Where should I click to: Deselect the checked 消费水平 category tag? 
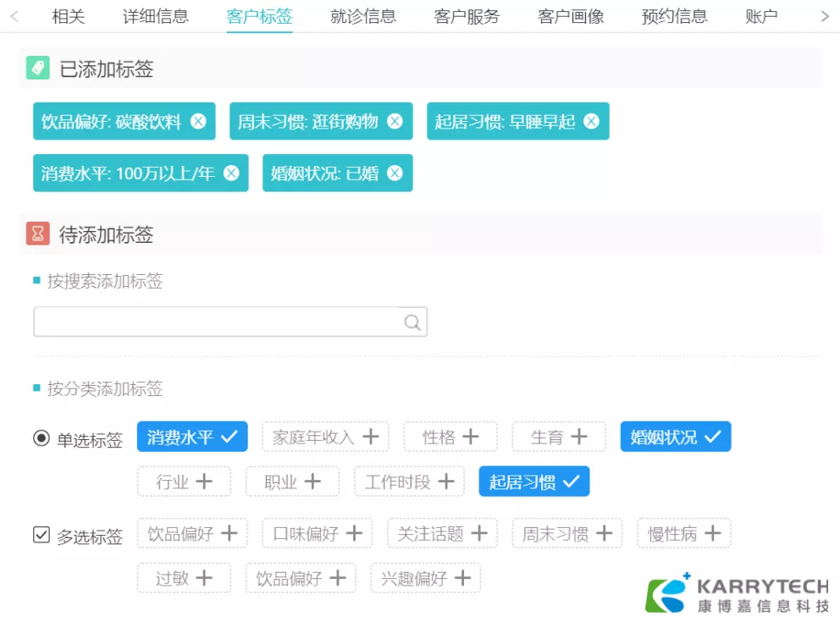(192, 437)
